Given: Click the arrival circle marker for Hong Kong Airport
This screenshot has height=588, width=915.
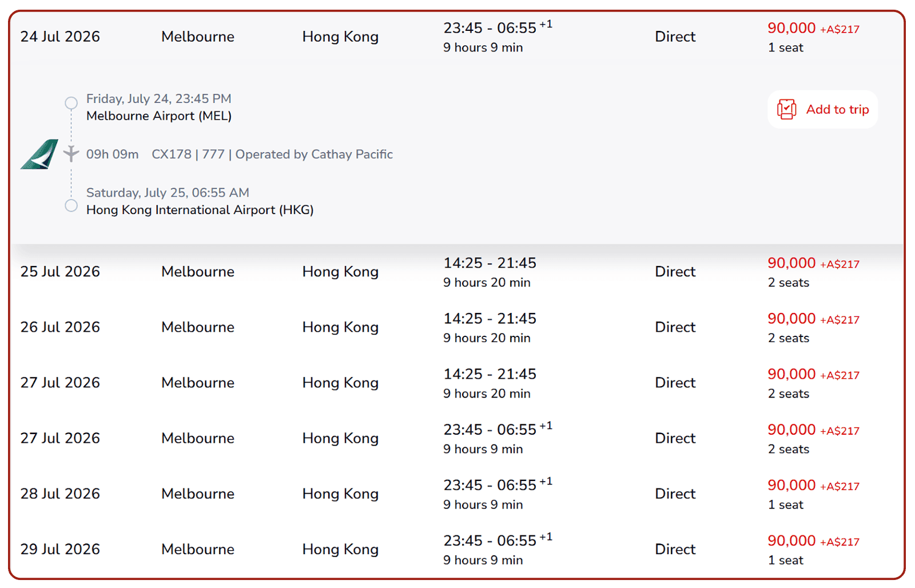Looking at the screenshot, I should (x=71, y=205).
